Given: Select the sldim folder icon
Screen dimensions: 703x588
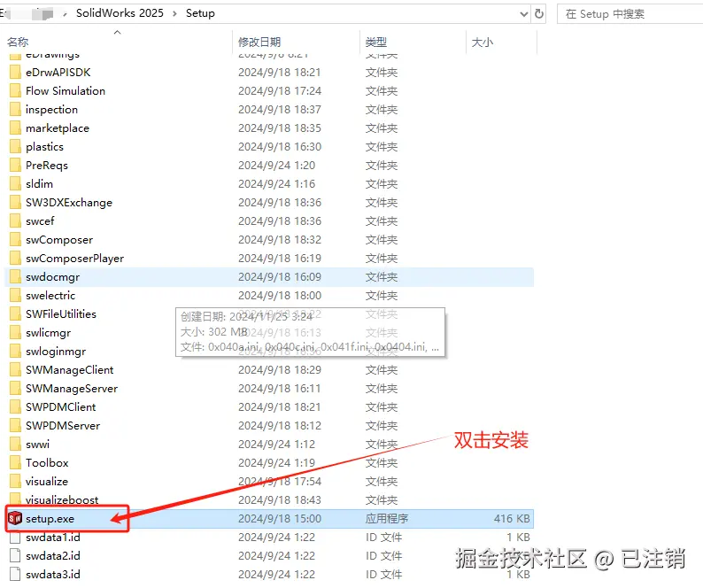Looking at the screenshot, I should coord(15,184).
